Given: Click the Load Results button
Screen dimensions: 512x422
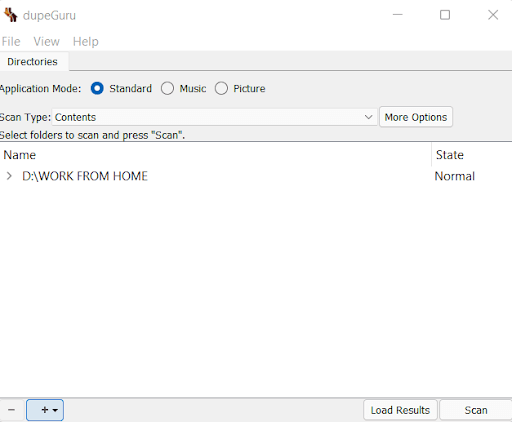Looking at the screenshot, I should point(400,410).
